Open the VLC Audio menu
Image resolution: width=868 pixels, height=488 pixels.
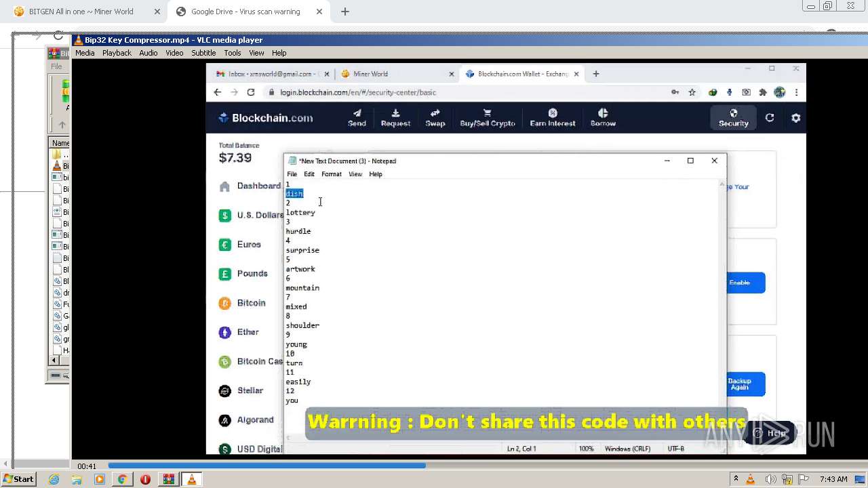click(149, 53)
